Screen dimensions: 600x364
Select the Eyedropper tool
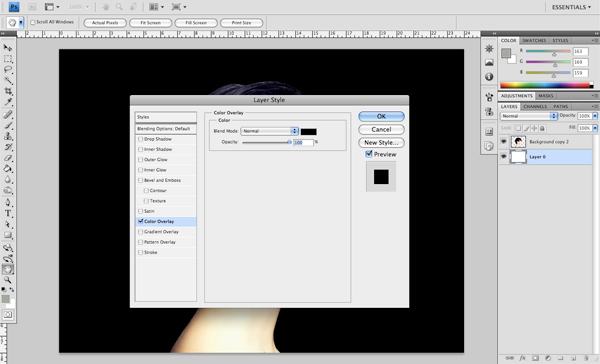coord(8,102)
